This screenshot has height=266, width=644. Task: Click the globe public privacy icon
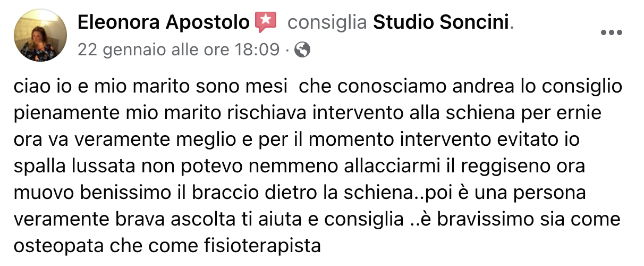pyautogui.click(x=302, y=50)
